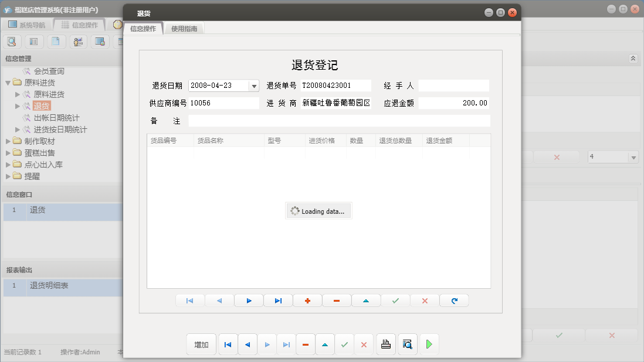Image resolution: width=644 pixels, height=362 pixels.
Task: Click the print icon at the bottom
Action: click(386, 344)
